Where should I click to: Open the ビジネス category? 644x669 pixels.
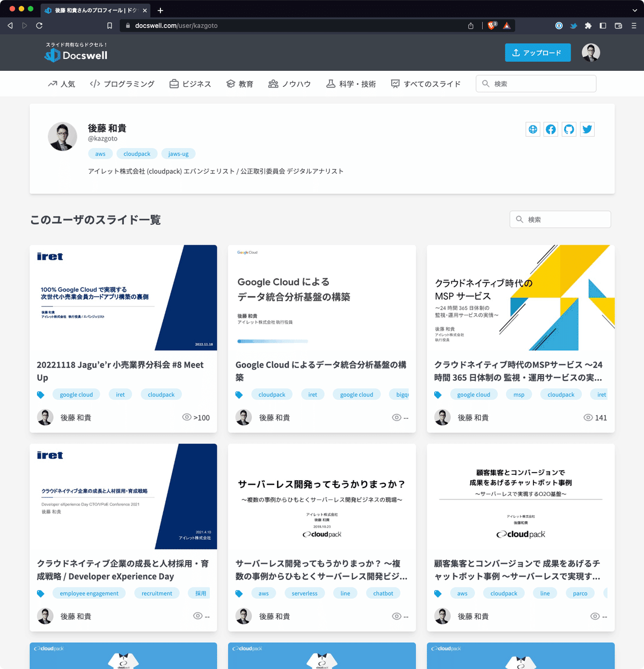[x=191, y=84]
